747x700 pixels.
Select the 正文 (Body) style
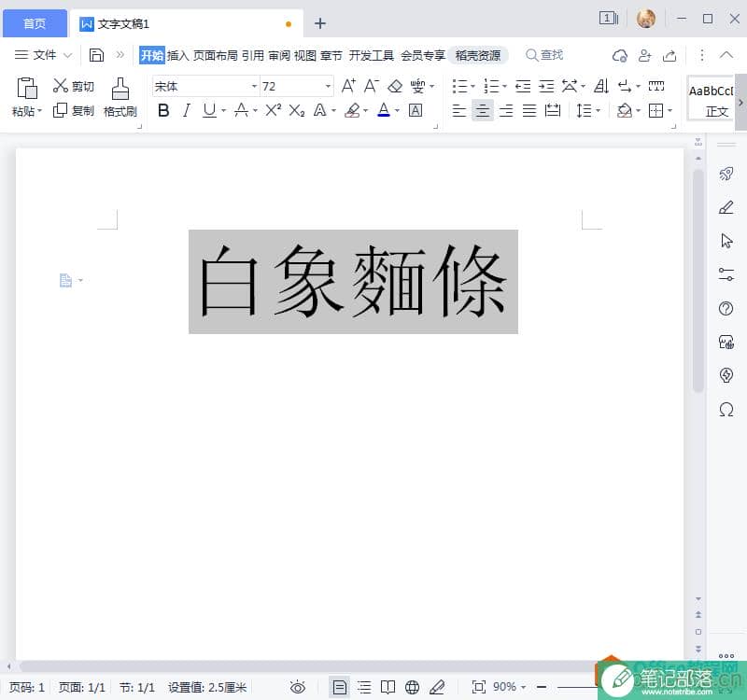(711, 99)
